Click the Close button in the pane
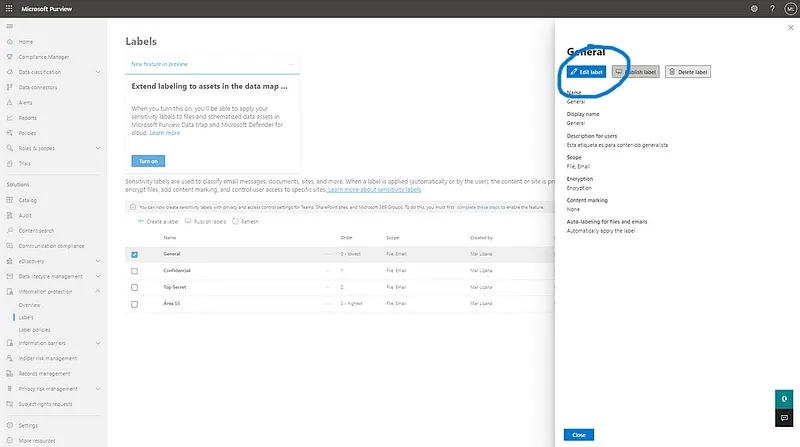 pos(579,435)
